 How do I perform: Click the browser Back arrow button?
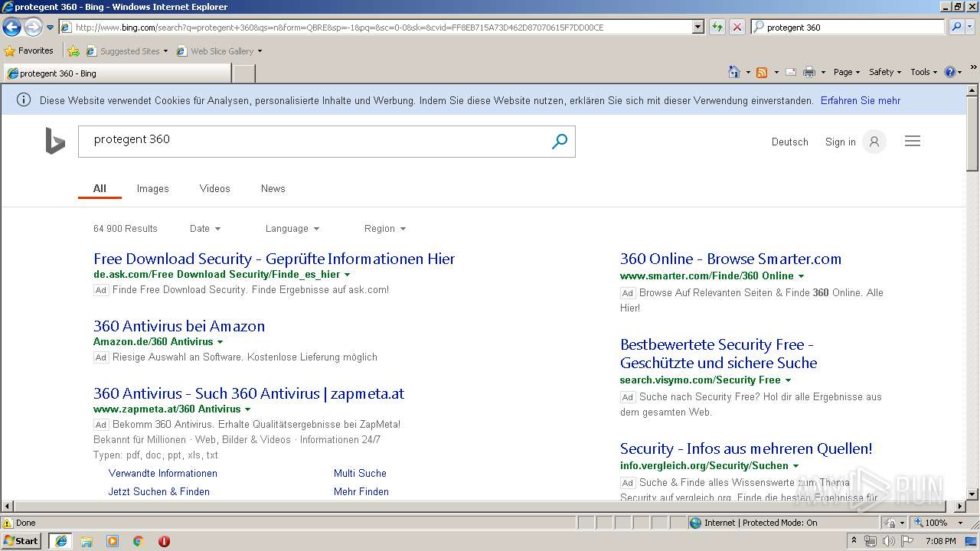tap(11, 28)
